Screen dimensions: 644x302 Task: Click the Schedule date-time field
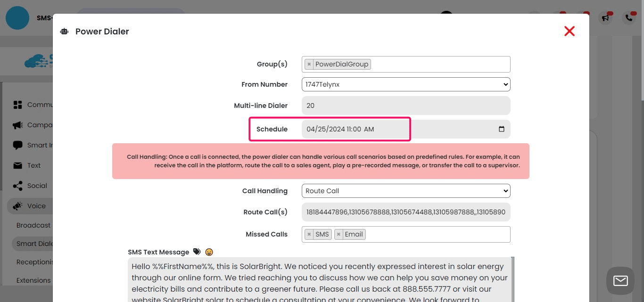coord(406,129)
